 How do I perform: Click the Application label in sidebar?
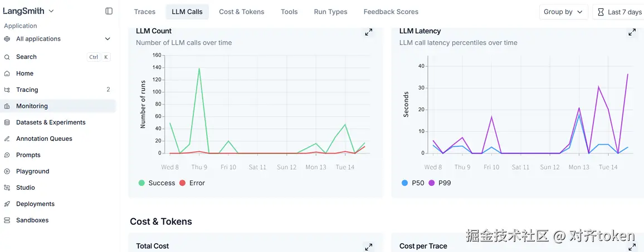coord(21,26)
